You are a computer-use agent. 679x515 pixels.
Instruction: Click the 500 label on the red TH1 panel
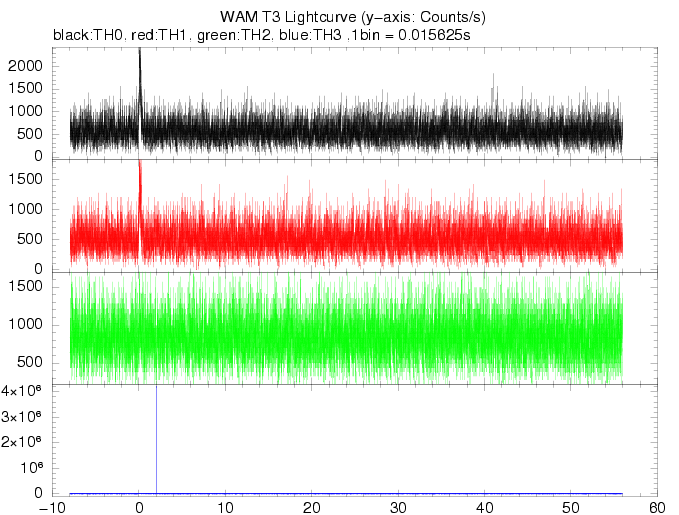coord(30,239)
